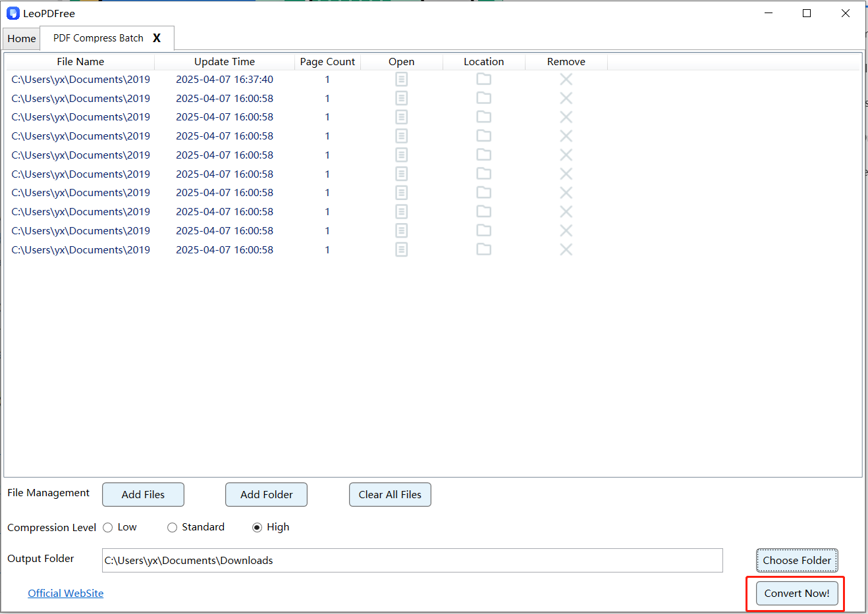Click Open document icon in fifth row
868x614 pixels.
point(401,155)
